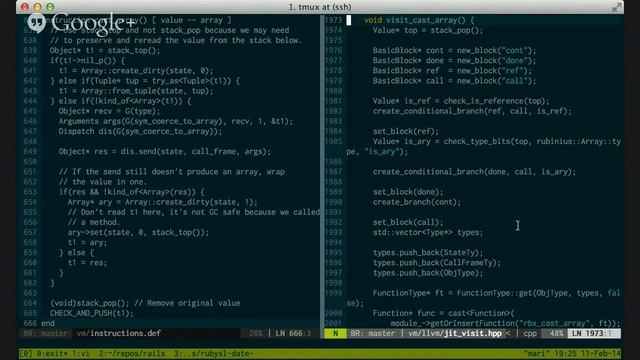Viewport: 640px width, 360px height.
Task: Click line 'if(t1->nil_p()) {'
Action: pos(87,61)
